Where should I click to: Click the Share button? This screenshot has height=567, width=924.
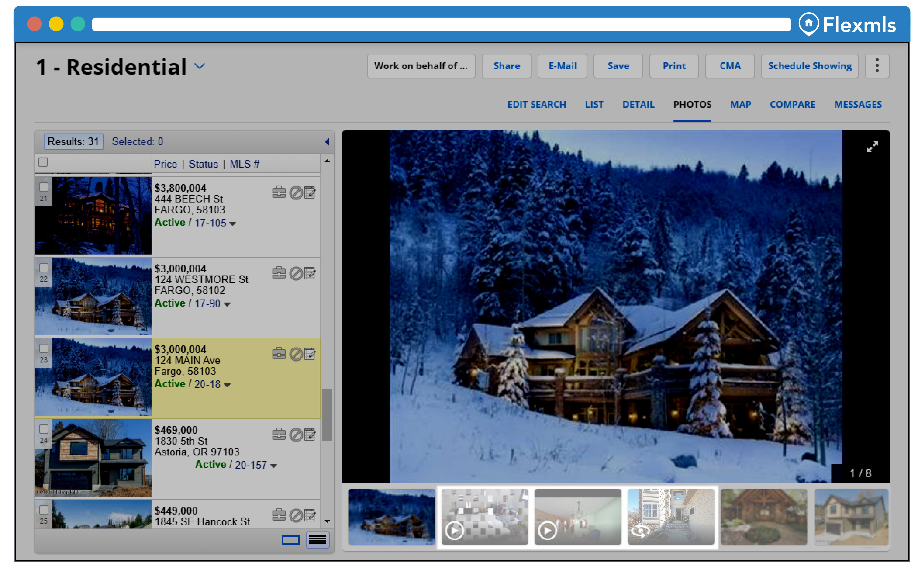(x=506, y=66)
